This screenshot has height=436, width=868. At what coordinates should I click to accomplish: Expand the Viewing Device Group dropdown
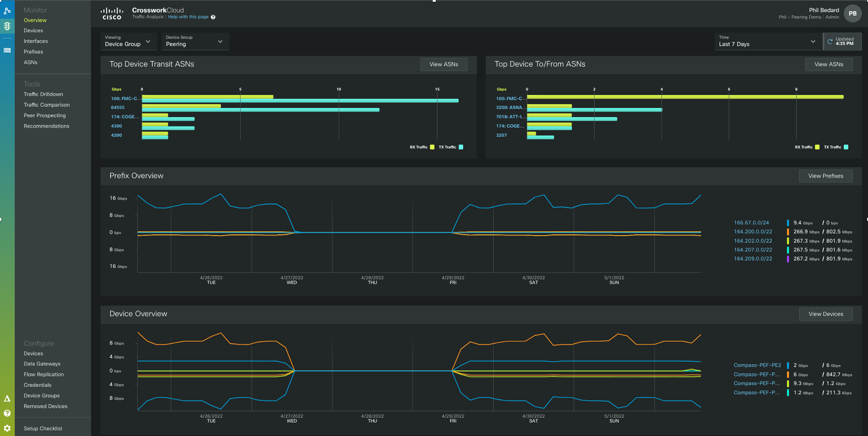[128, 41]
